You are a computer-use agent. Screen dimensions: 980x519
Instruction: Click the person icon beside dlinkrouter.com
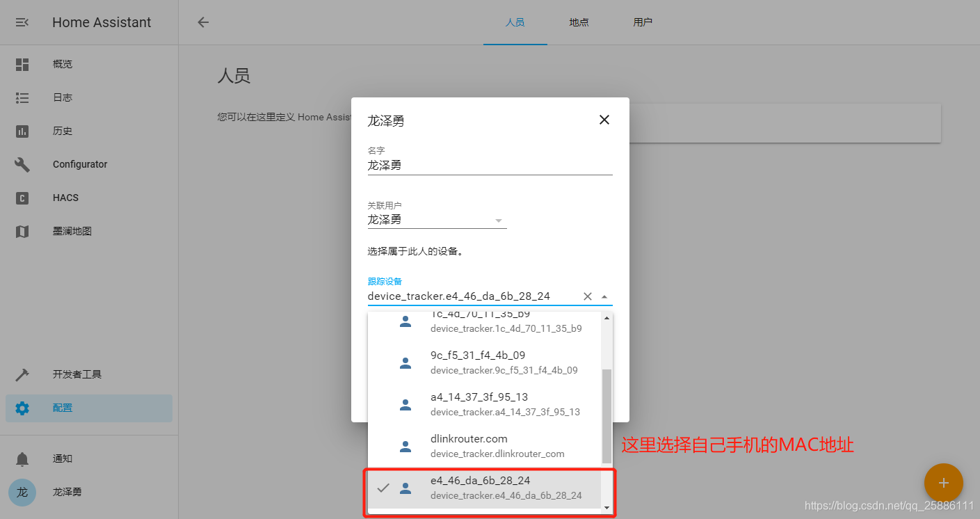(405, 446)
